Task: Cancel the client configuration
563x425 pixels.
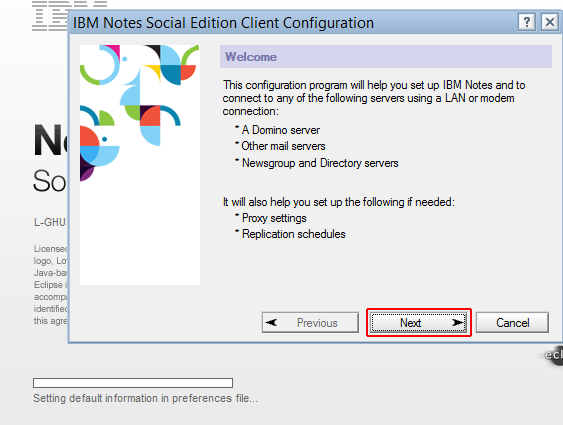Action: tap(512, 323)
